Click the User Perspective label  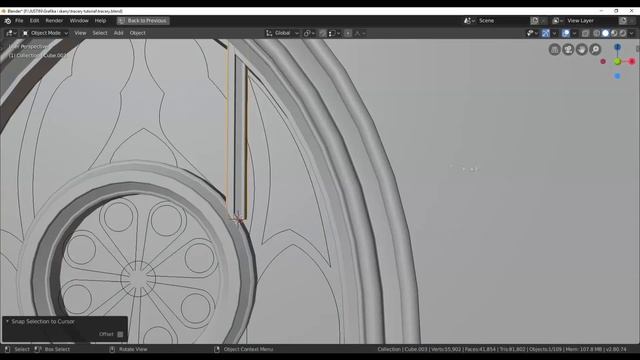[28, 47]
